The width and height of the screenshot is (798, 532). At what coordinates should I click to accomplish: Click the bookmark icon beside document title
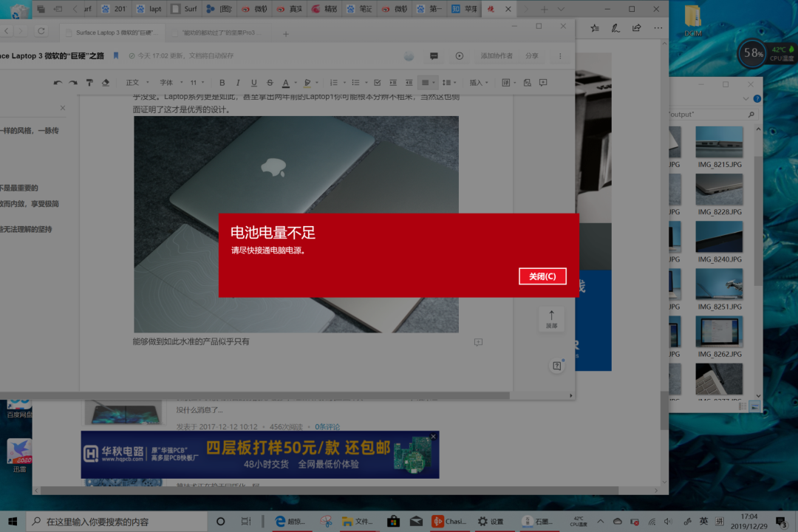tap(116, 55)
